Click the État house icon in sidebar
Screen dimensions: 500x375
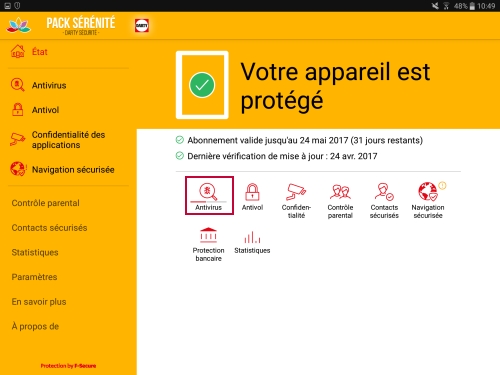(x=18, y=52)
